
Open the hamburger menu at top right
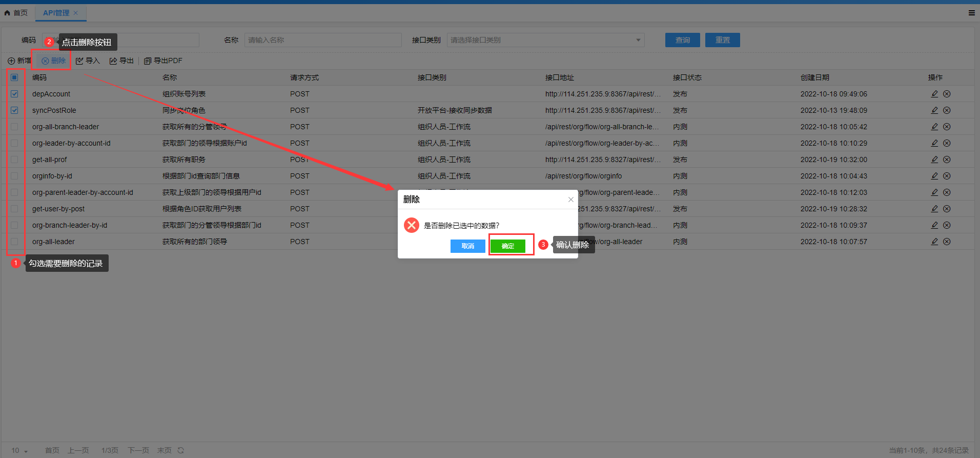point(971,13)
